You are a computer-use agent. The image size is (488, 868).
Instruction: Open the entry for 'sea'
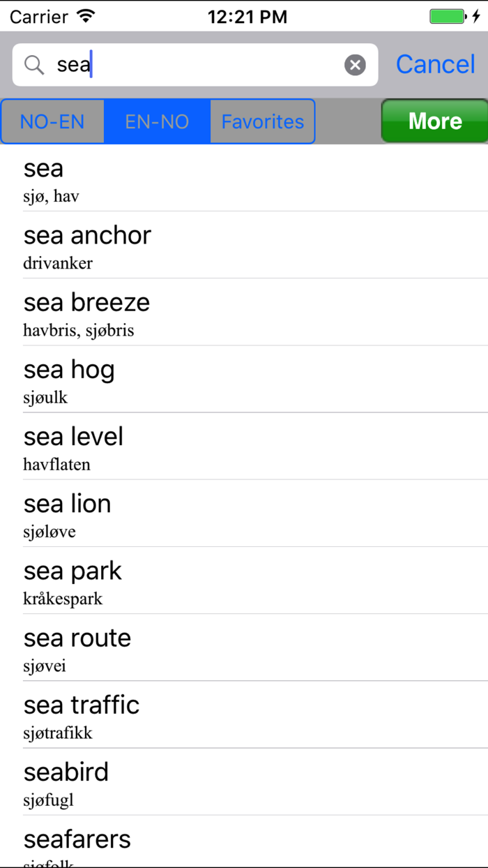244,178
